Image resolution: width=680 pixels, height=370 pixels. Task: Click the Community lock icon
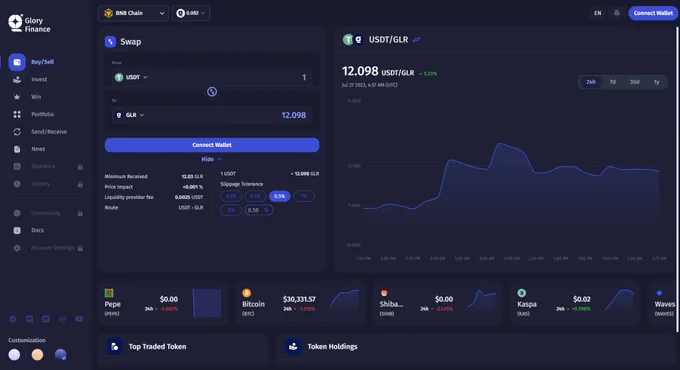click(x=80, y=213)
